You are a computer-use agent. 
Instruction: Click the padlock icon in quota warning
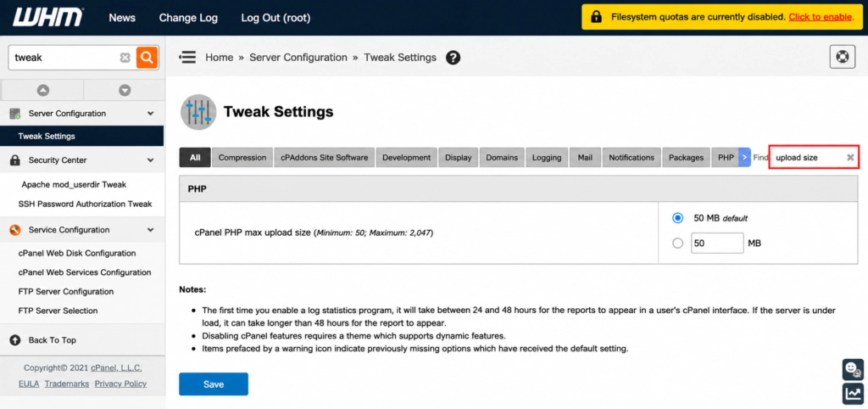(x=596, y=17)
